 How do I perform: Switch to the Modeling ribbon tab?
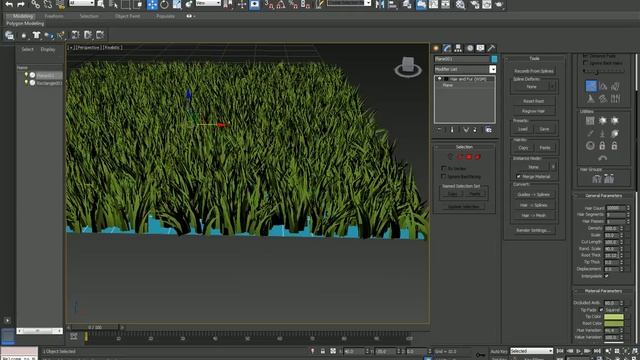(x=22, y=16)
